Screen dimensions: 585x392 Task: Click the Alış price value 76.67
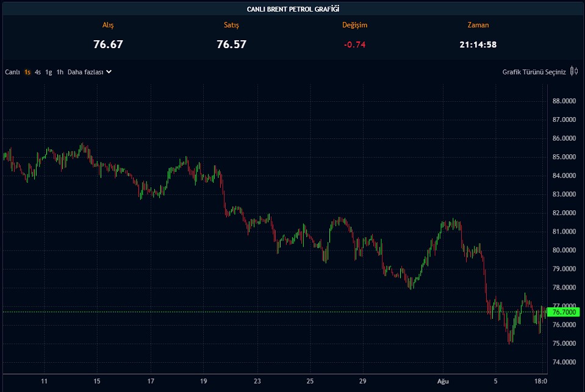[x=108, y=45]
